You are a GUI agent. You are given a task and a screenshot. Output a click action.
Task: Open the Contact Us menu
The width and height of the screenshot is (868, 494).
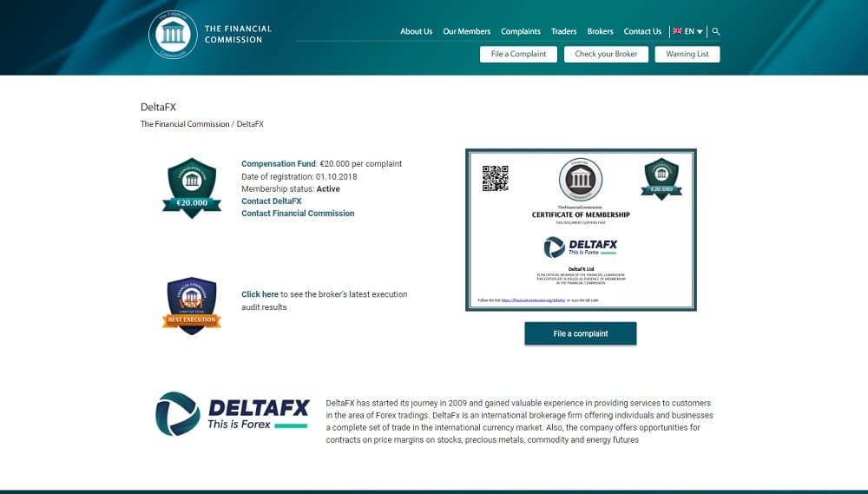coord(642,31)
